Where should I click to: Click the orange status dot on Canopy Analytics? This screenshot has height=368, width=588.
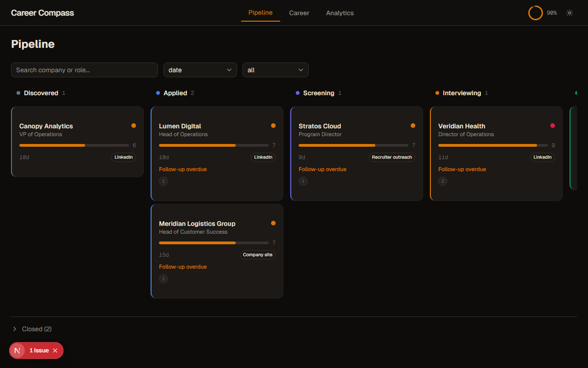coord(134,126)
